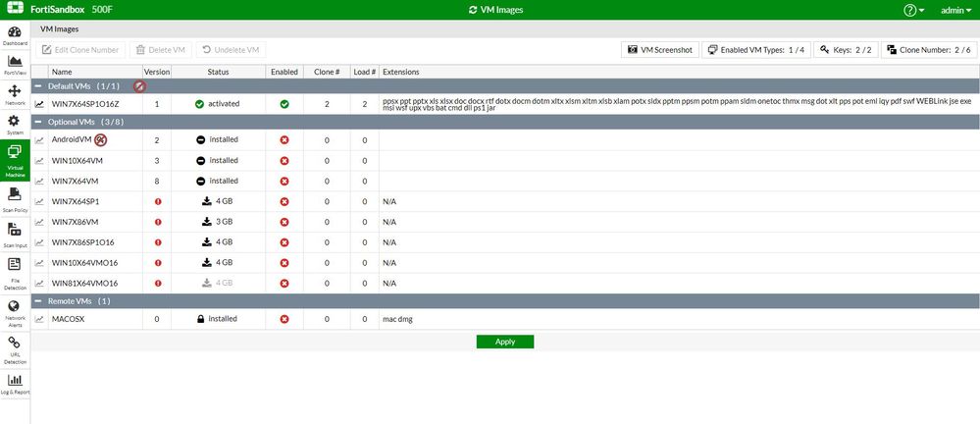Open Scan Policy in the sidebar
The image size is (980, 424).
[x=15, y=199]
